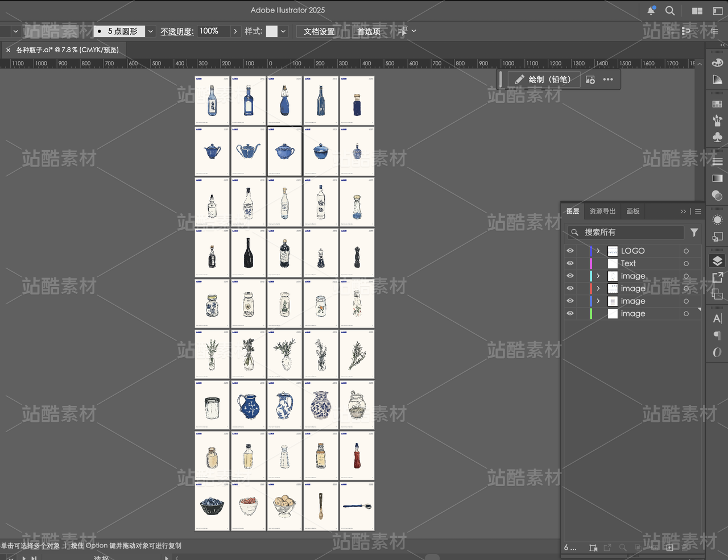Click the 文档设置 button
Viewport: 728px width, 560px height.
pos(319,31)
